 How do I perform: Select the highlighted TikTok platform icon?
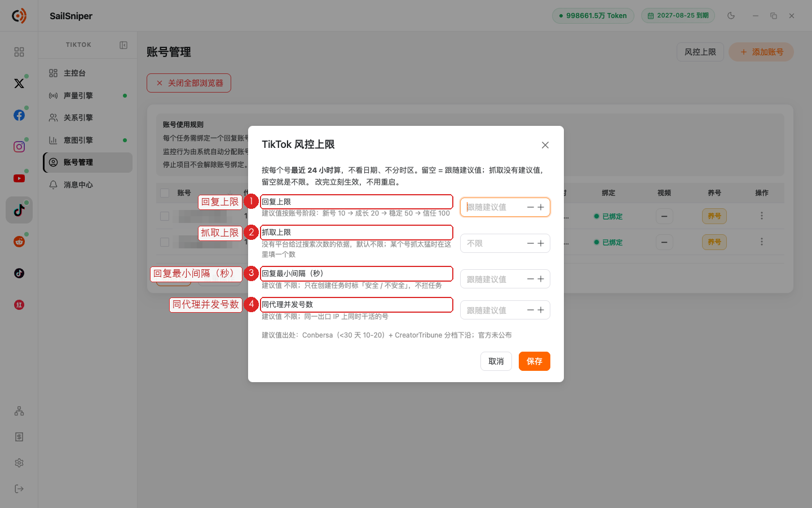pyautogui.click(x=19, y=210)
